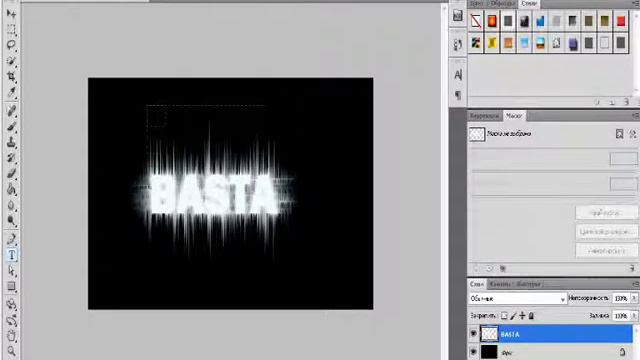Open the collapsed Character panel icon
Viewport: 640px width, 360px height.
coord(458,75)
